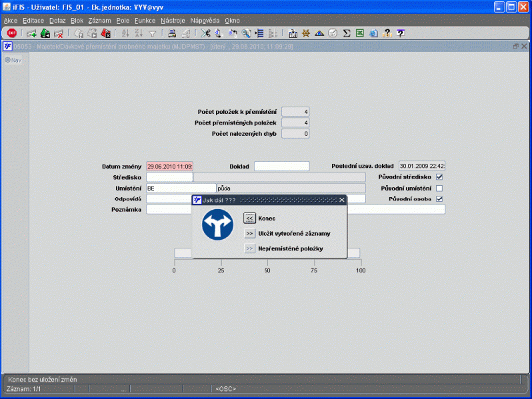The height and width of the screenshot is (399, 532).
Task: Open the Blok menu
Action: click(x=77, y=21)
